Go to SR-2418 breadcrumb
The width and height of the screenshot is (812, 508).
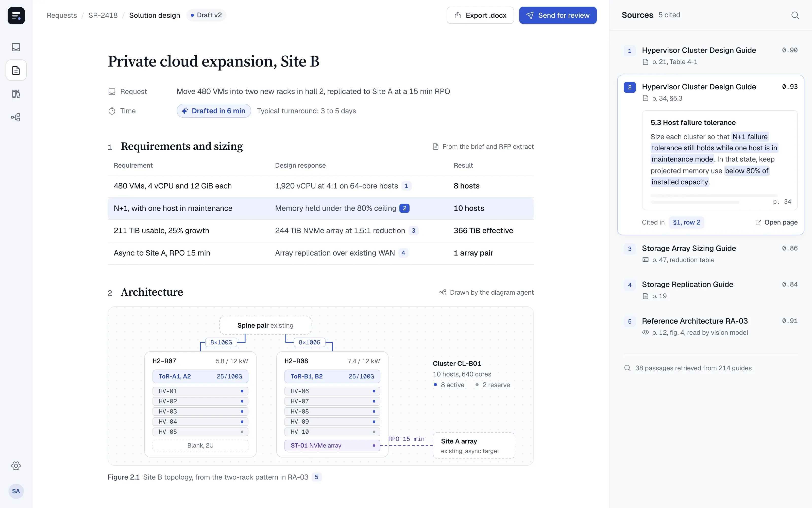(103, 15)
